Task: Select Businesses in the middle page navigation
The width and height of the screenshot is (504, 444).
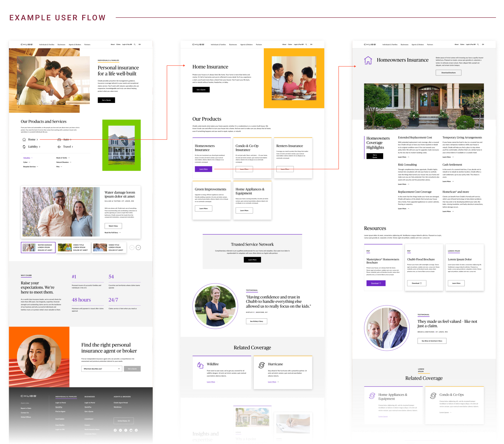Action: (x=233, y=45)
